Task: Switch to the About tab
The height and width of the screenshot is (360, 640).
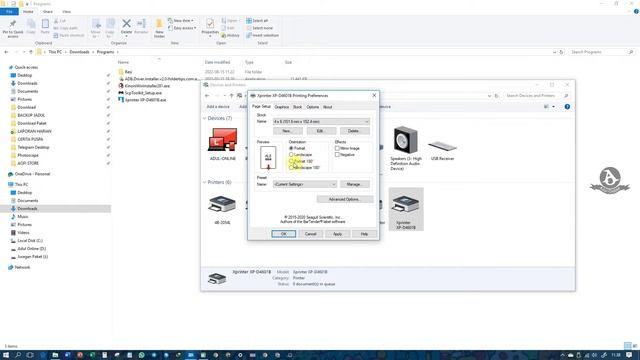Action: (x=328, y=107)
